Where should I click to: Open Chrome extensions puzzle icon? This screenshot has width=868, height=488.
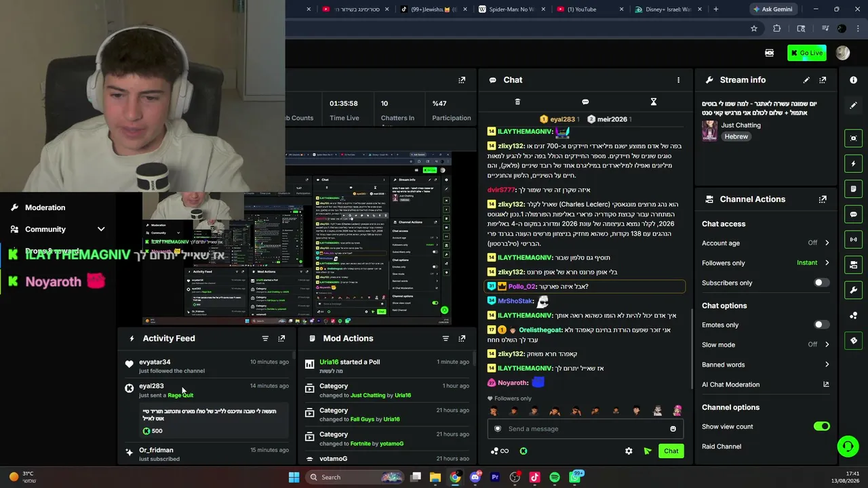tap(777, 28)
